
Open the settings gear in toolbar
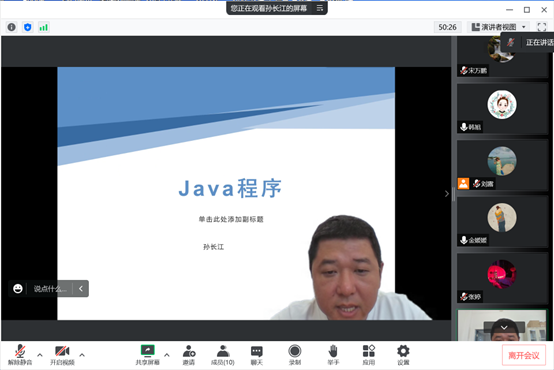click(403, 355)
